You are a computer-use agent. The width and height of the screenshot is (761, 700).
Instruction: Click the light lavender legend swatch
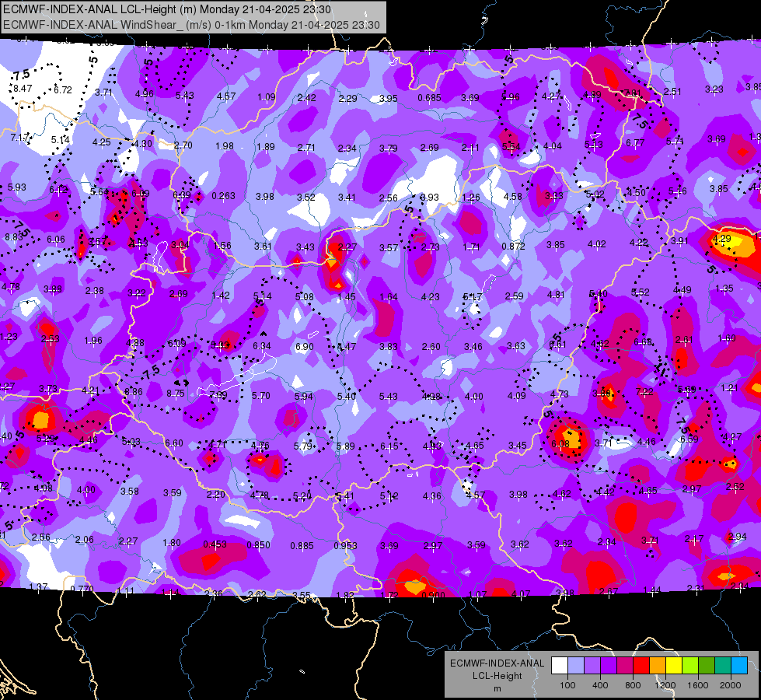(x=576, y=666)
